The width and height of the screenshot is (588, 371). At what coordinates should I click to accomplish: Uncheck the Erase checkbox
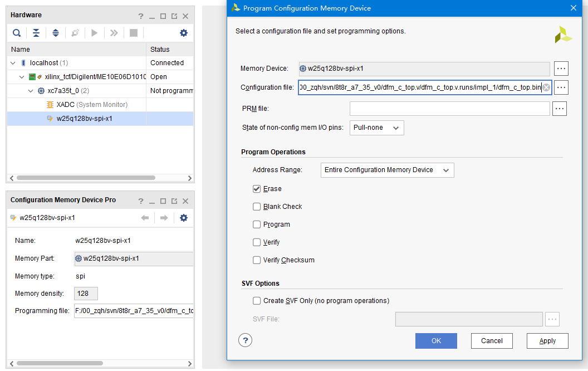point(257,189)
